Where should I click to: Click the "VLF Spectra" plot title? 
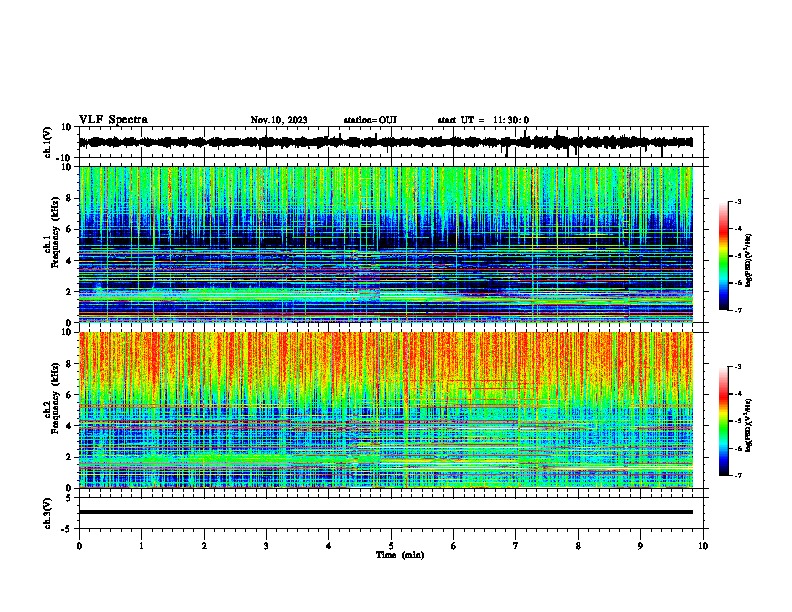tap(113, 120)
